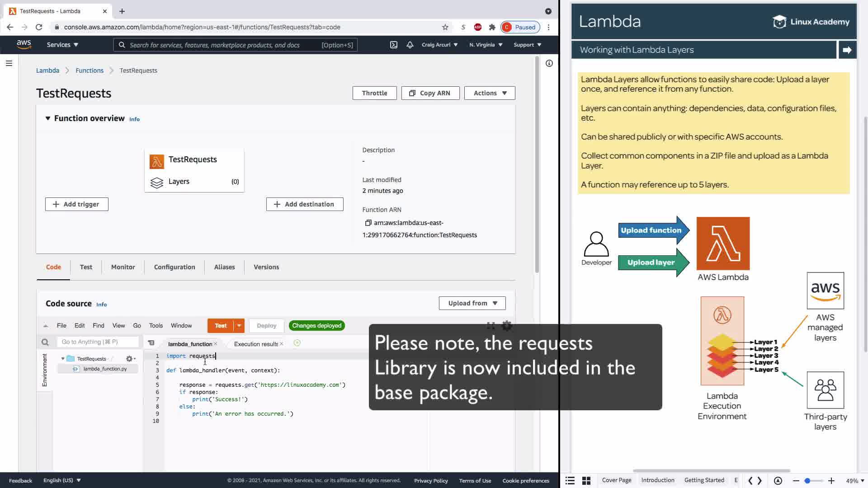Collapse the TestRequests folder tree
The image size is (868, 488).
(x=63, y=359)
